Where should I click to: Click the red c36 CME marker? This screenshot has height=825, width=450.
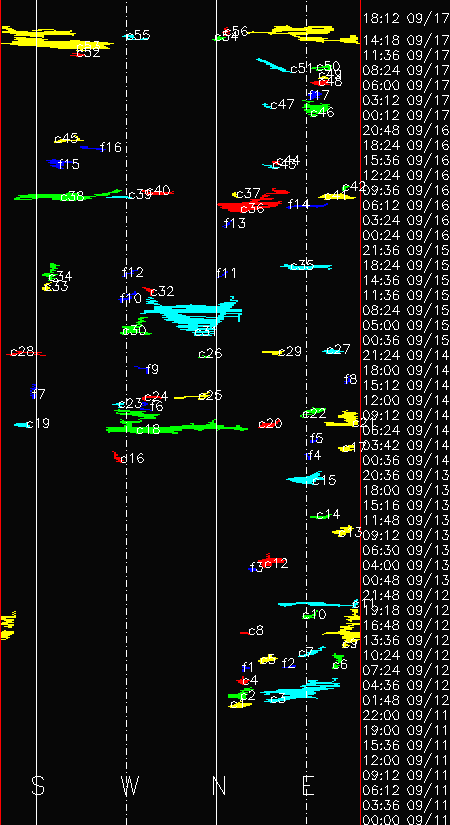252,208
